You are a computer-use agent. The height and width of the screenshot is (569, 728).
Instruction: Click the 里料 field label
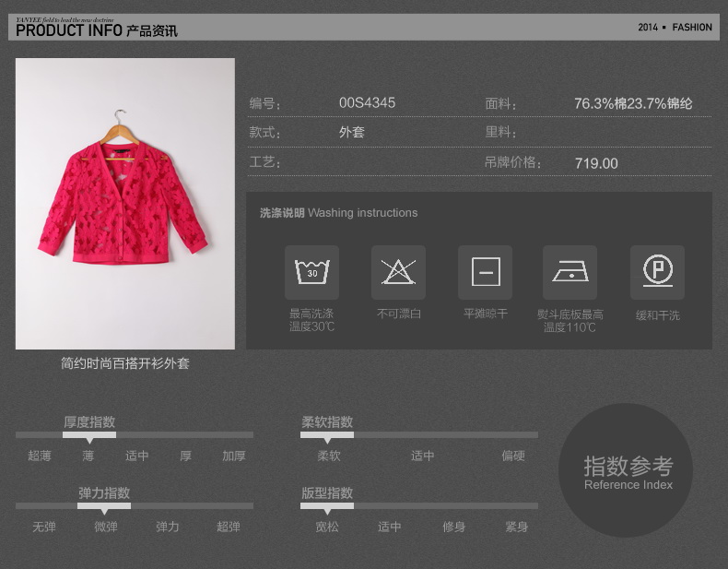pos(500,132)
